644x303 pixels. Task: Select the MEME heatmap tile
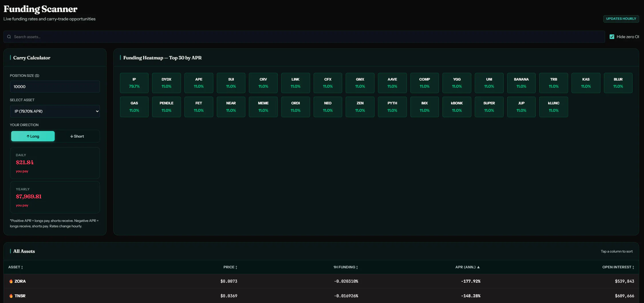(x=263, y=107)
